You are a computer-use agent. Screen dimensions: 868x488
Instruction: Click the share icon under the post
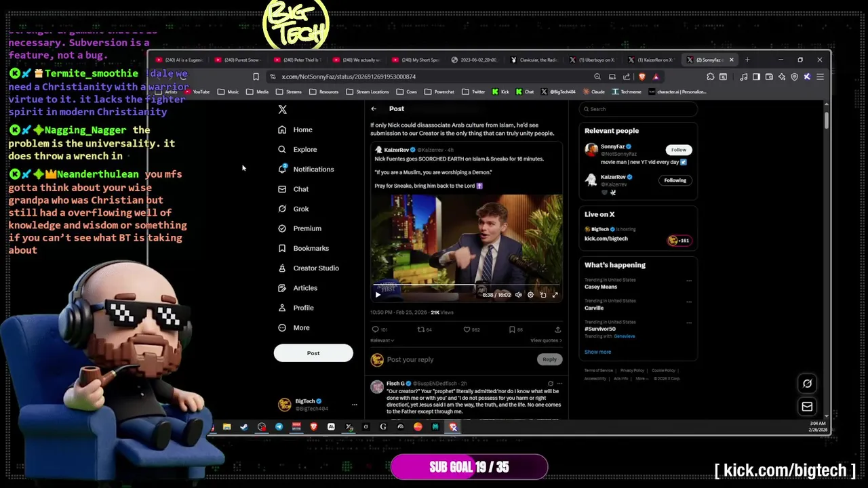[x=557, y=329]
